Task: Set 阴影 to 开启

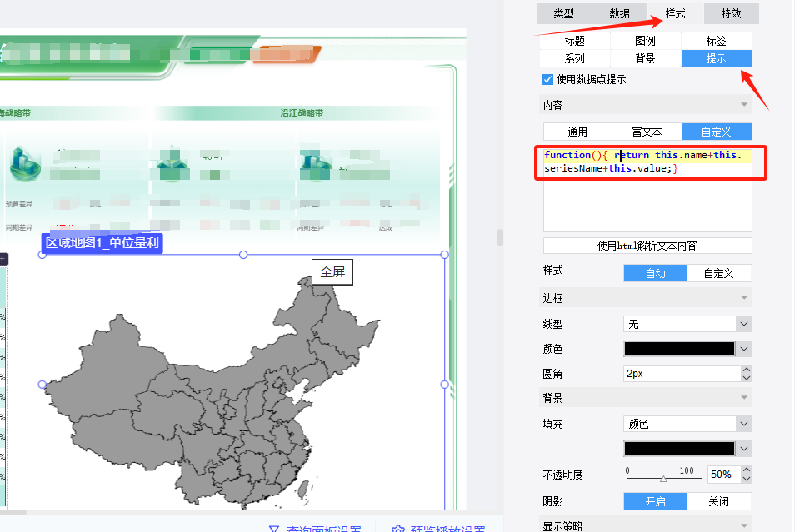Action: pos(656,501)
